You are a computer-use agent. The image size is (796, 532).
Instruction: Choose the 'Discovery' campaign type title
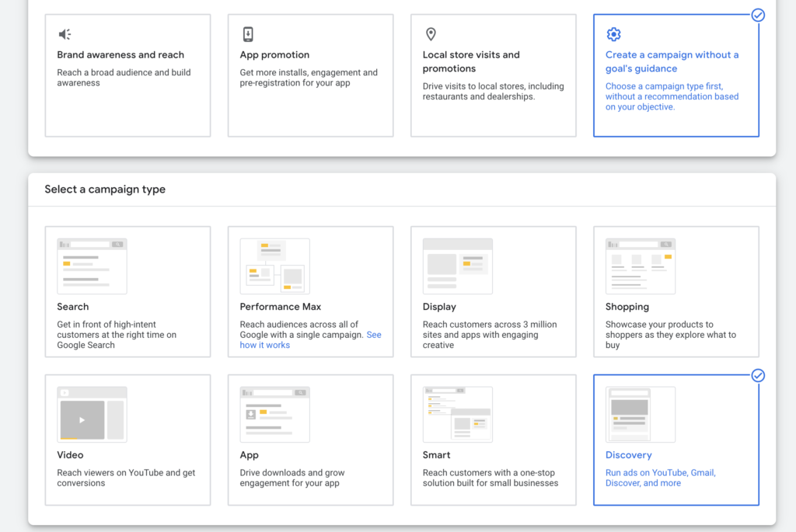628,455
